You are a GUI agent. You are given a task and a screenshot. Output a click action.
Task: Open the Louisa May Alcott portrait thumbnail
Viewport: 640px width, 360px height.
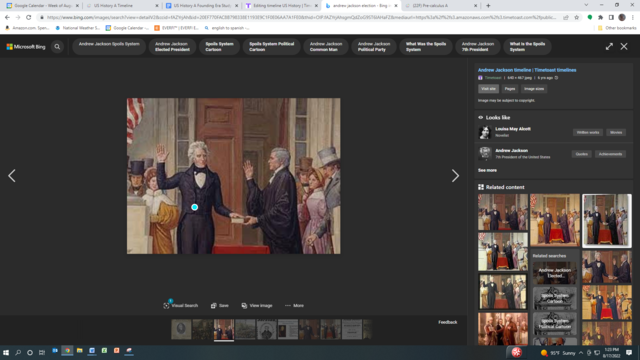485,132
